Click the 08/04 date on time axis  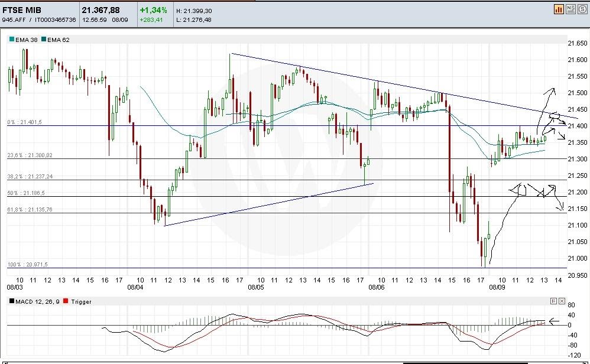[135, 287]
